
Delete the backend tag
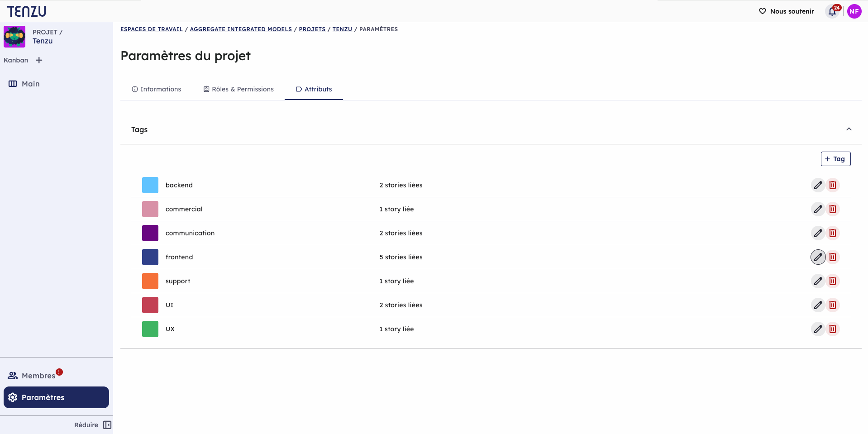(x=833, y=185)
